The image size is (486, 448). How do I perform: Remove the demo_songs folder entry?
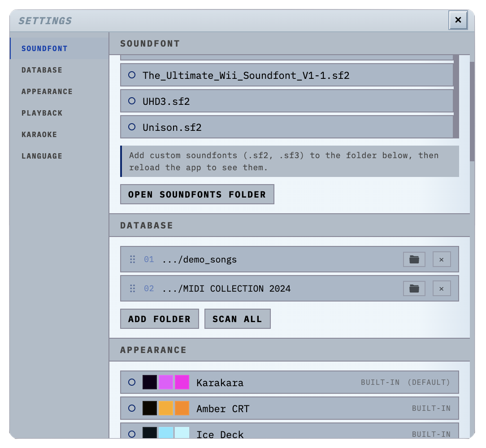[442, 259]
